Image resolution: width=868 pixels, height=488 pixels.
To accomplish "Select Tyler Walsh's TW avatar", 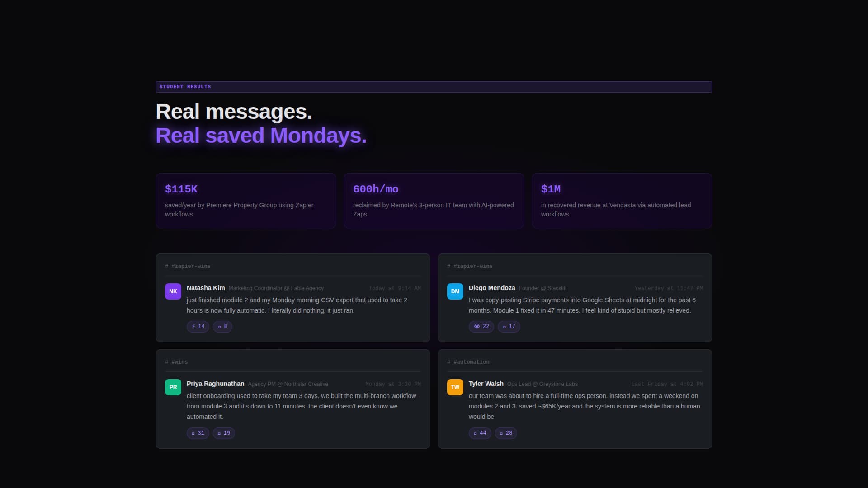I will (x=455, y=387).
